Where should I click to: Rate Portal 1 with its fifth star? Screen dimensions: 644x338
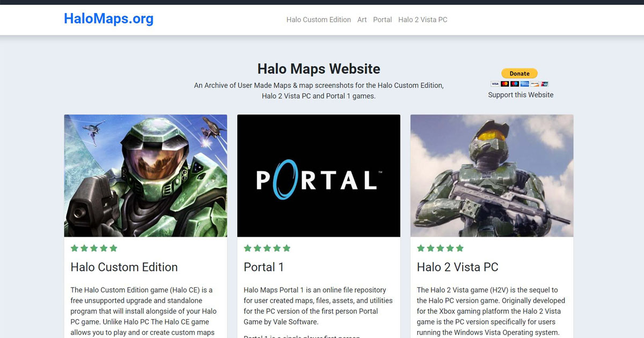click(287, 248)
